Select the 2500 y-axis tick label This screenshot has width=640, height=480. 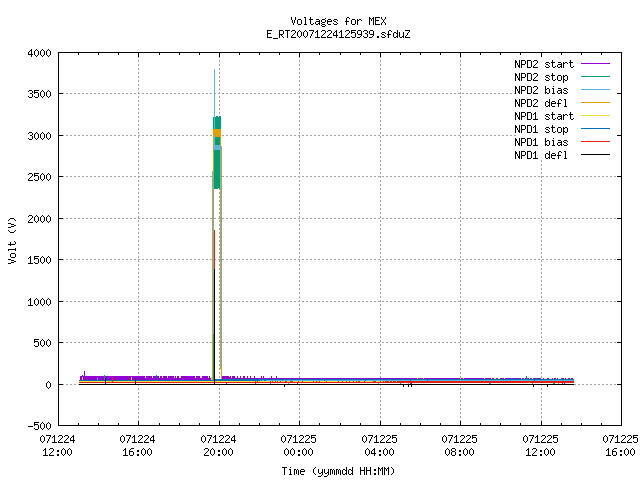click(39, 177)
